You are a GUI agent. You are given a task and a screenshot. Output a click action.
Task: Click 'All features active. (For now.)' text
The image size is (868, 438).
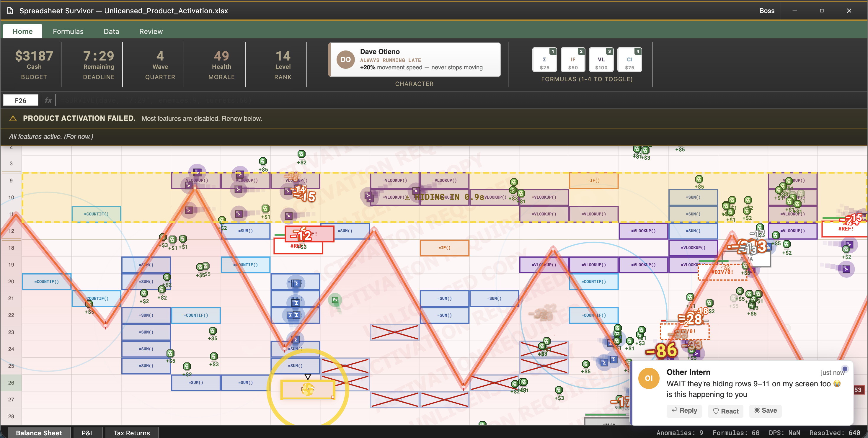click(51, 136)
